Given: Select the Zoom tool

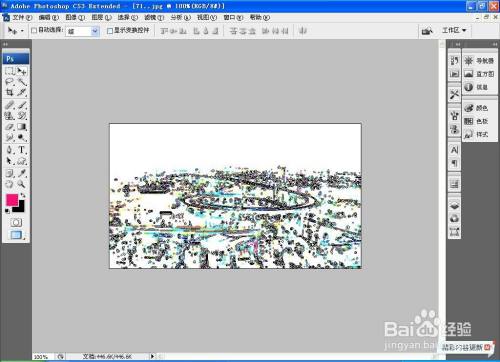Looking at the screenshot, I should [22, 184].
